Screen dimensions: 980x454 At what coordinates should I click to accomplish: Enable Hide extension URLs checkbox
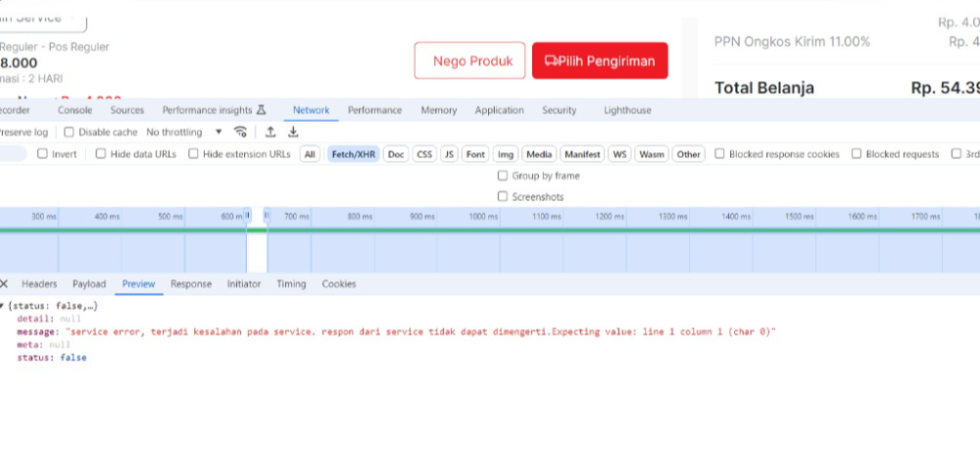tap(193, 154)
